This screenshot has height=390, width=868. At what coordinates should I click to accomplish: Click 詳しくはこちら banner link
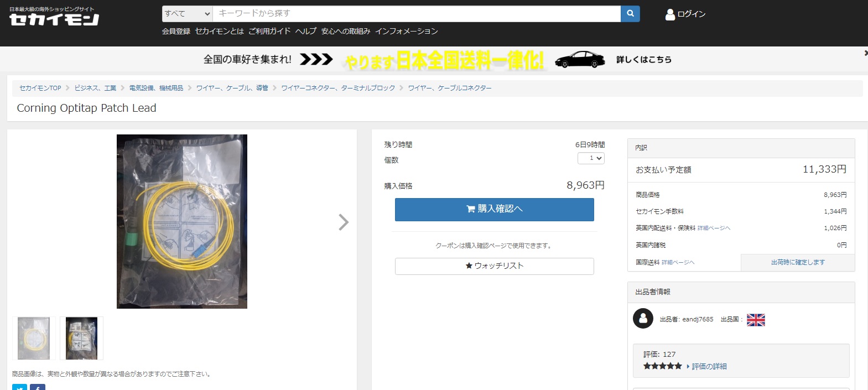pos(644,60)
